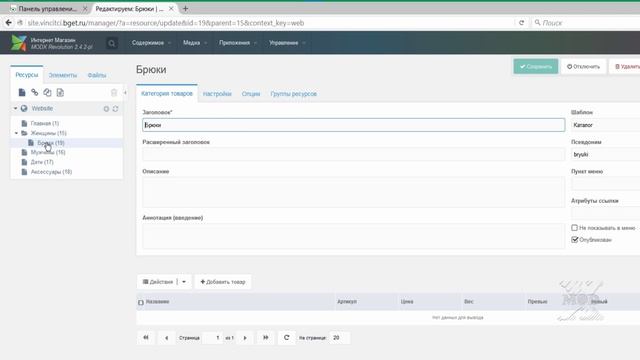Open the 'Действия' dropdown arrow

coord(184,282)
